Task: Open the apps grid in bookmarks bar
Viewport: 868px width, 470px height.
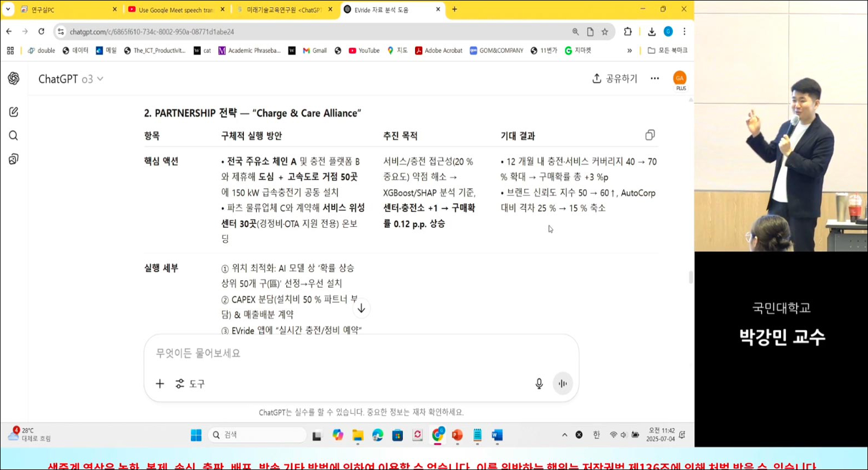Action: [10, 50]
